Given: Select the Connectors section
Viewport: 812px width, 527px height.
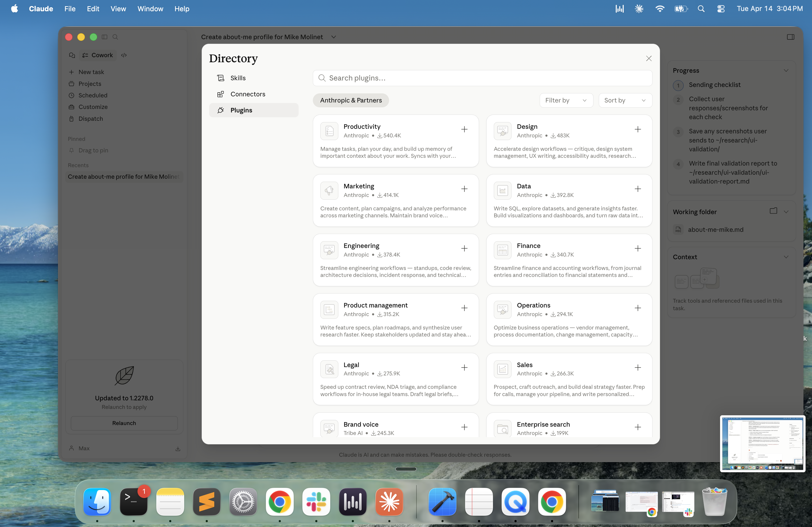Looking at the screenshot, I should point(247,94).
